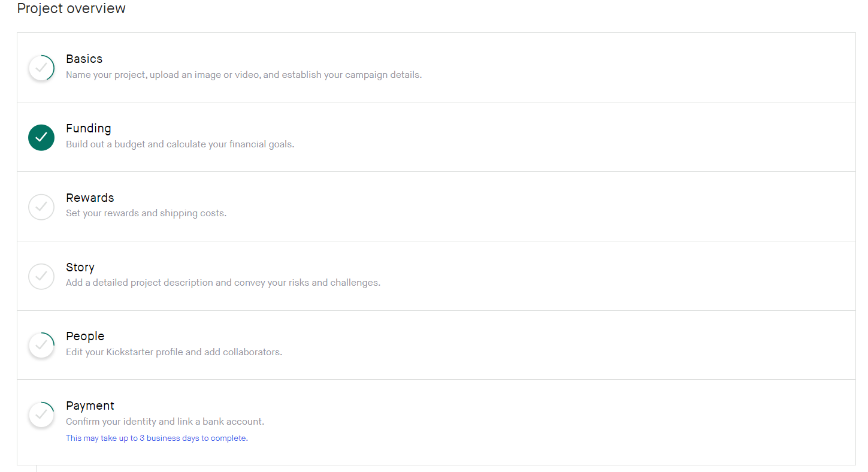868x472 pixels.
Task: Click 'Build out a budget' description text
Action: click(x=180, y=144)
